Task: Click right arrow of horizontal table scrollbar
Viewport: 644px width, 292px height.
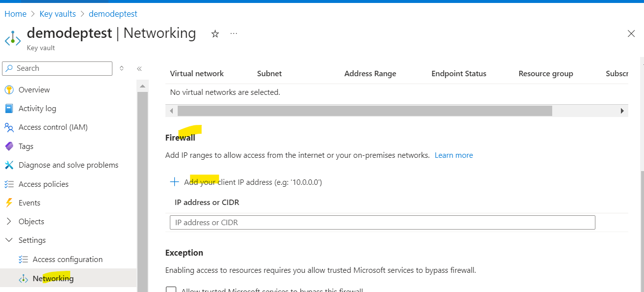Action: [622, 111]
